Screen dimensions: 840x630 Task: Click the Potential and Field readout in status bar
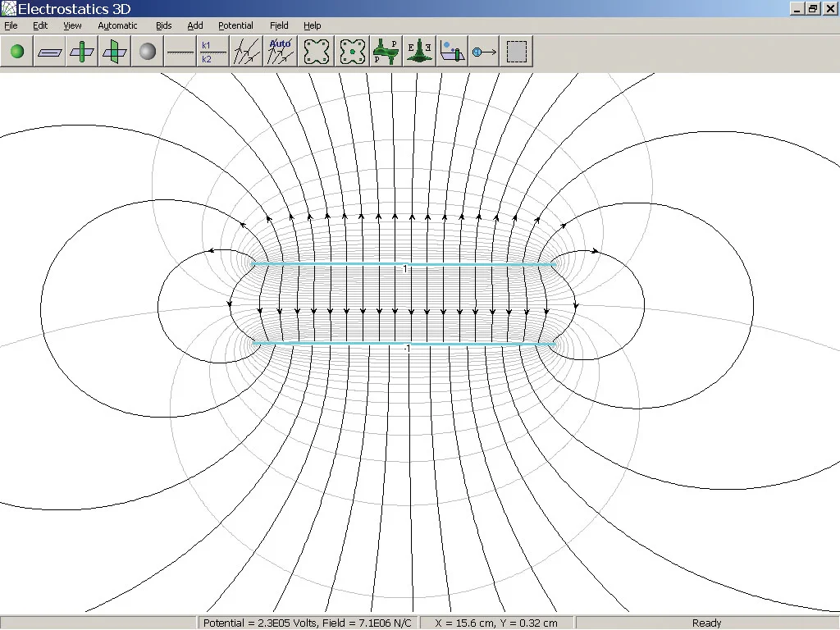click(x=307, y=623)
